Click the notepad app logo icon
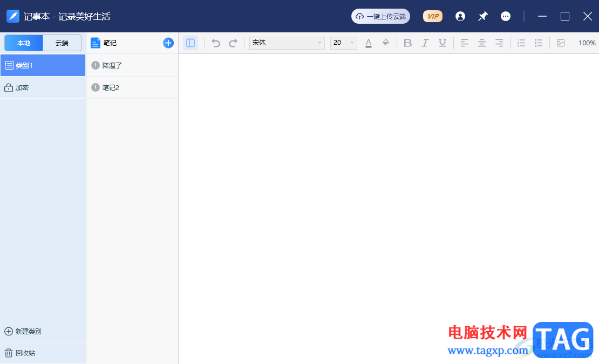 coord(13,16)
